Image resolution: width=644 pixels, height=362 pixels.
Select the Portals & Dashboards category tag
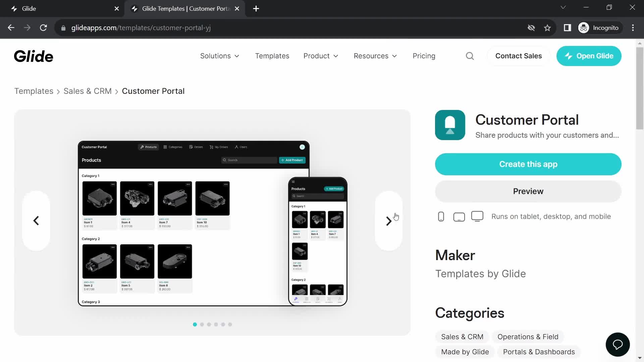tap(539, 352)
